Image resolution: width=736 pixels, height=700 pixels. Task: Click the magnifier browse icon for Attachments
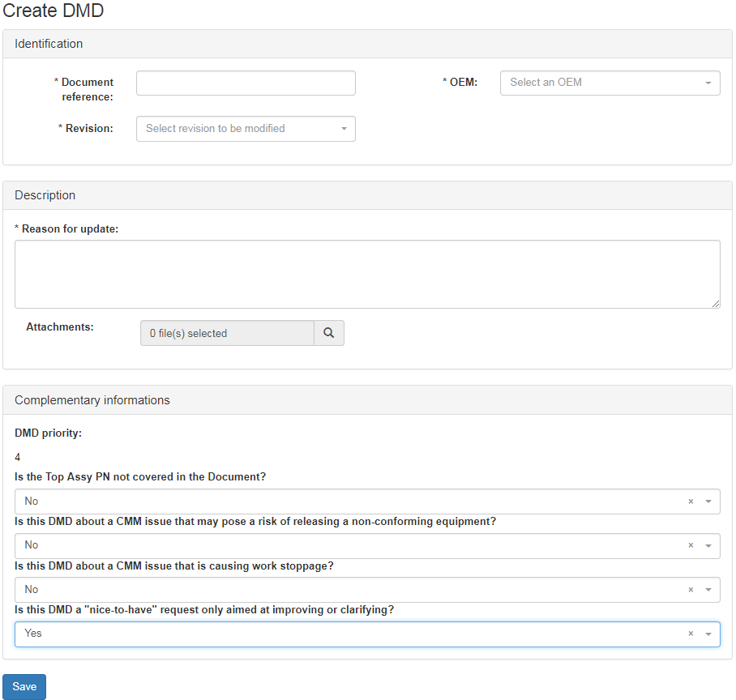pos(328,333)
